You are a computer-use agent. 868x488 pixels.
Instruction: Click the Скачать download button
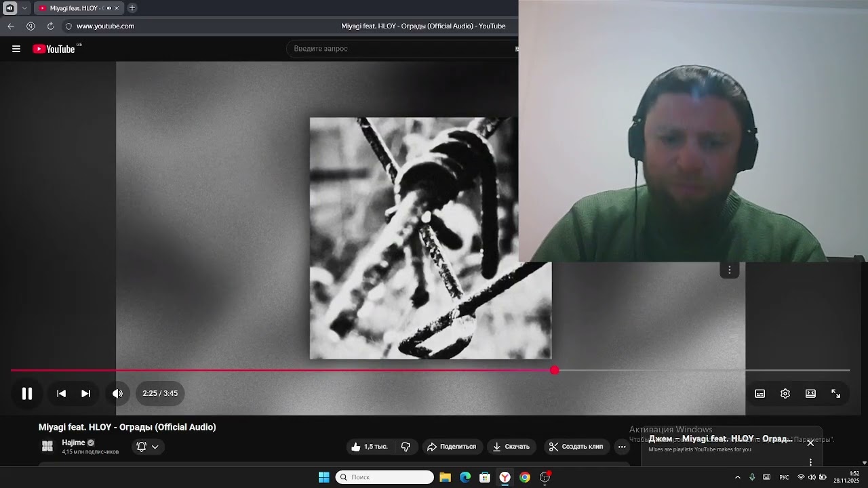pos(511,447)
